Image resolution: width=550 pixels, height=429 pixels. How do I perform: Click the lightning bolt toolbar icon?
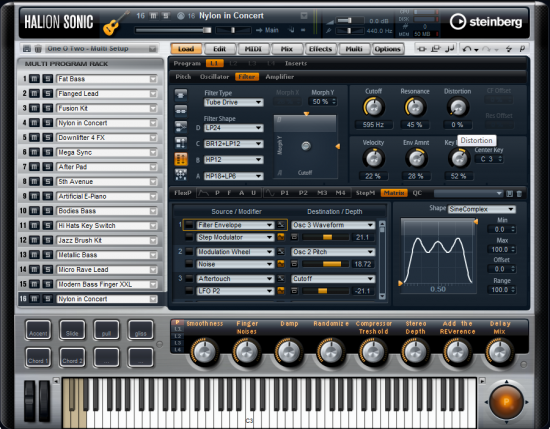[509, 49]
